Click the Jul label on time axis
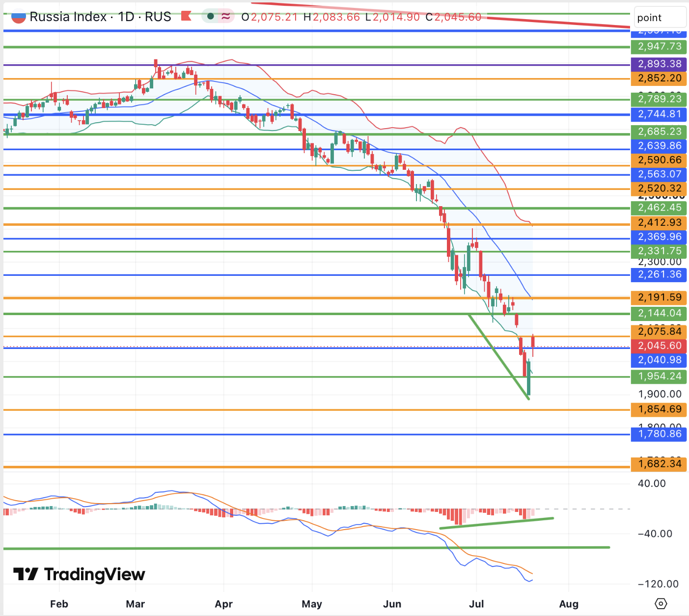This screenshot has height=616, width=689. (476, 604)
